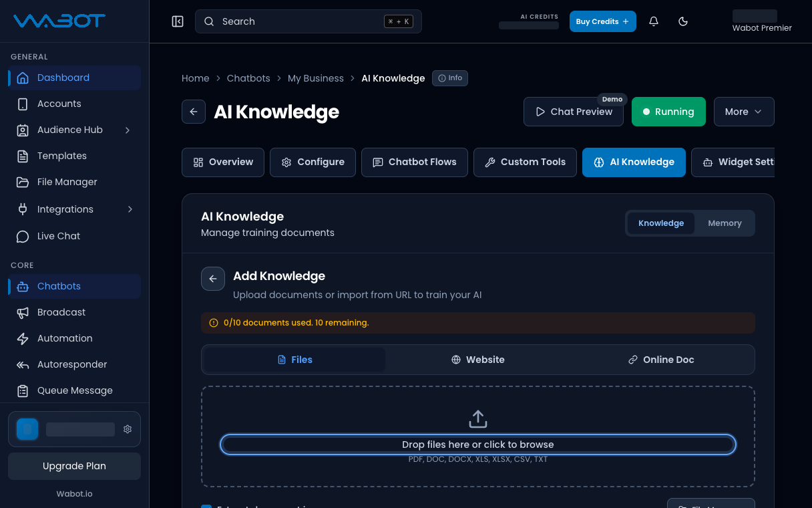Collapse the sidebar using the panel icon
Viewport: 812px width, 508px height.
click(178, 21)
